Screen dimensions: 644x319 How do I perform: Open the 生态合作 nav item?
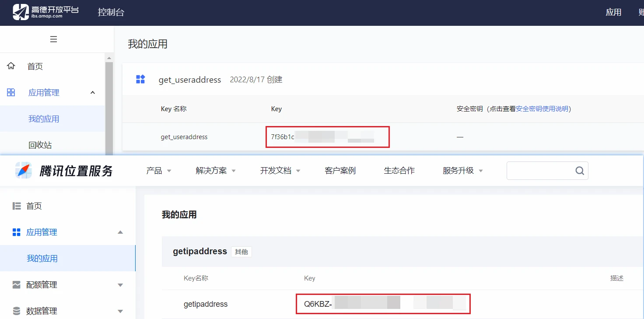coord(399,171)
